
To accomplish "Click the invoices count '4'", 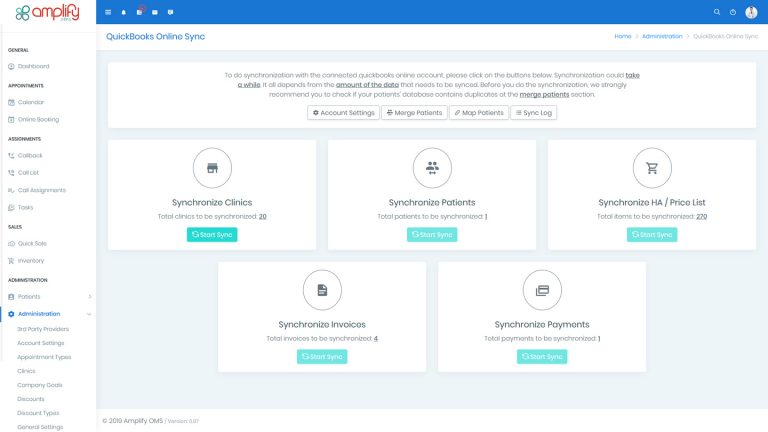I will (376, 338).
